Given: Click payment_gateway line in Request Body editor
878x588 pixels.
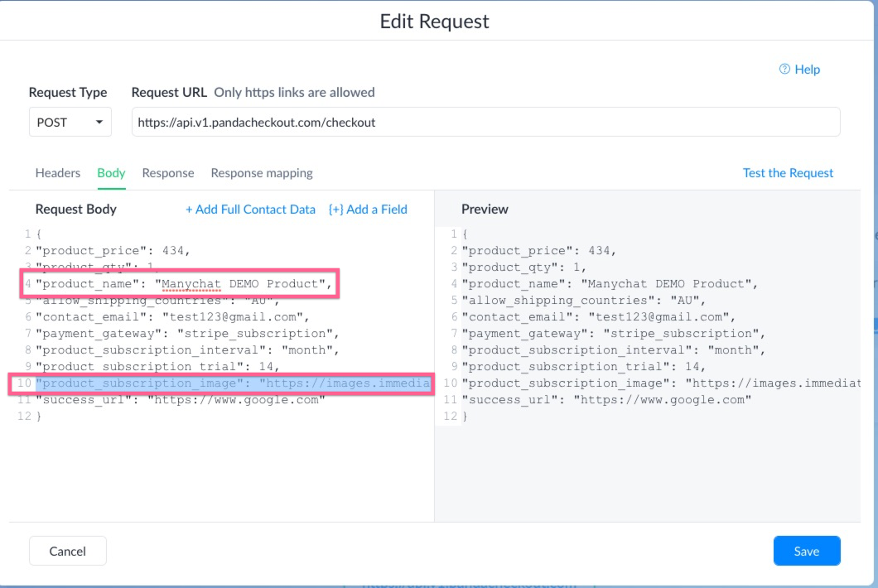Looking at the screenshot, I should [x=187, y=334].
